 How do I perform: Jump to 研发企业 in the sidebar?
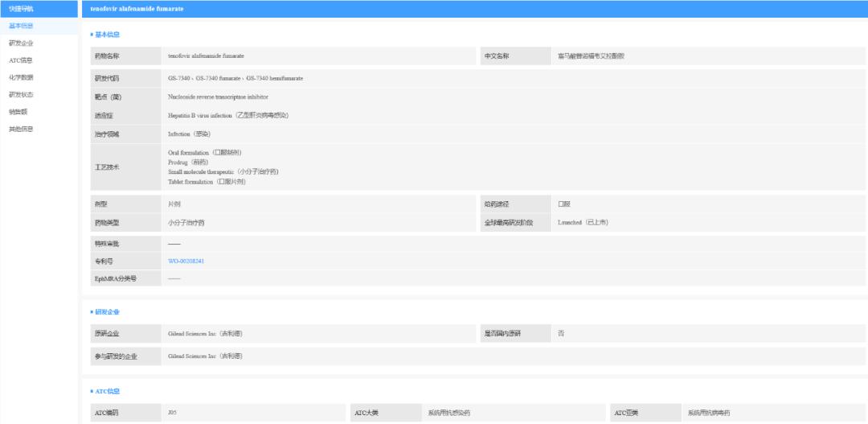tap(21, 43)
